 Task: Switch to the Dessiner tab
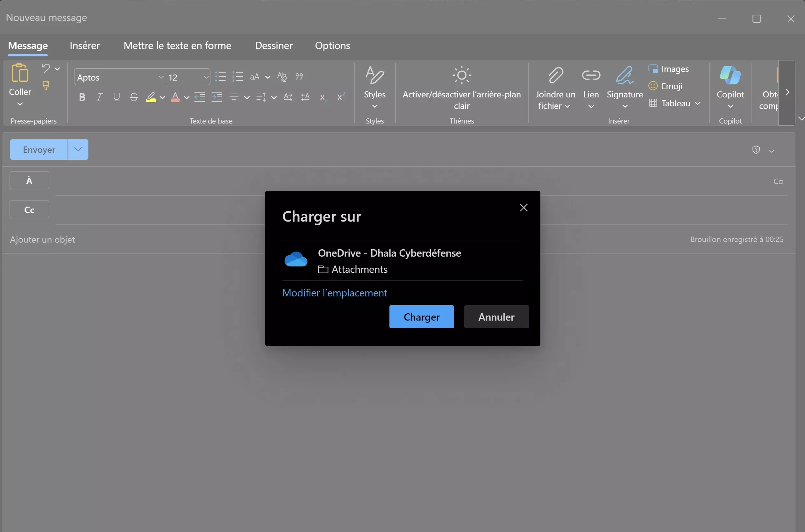(274, 46)
